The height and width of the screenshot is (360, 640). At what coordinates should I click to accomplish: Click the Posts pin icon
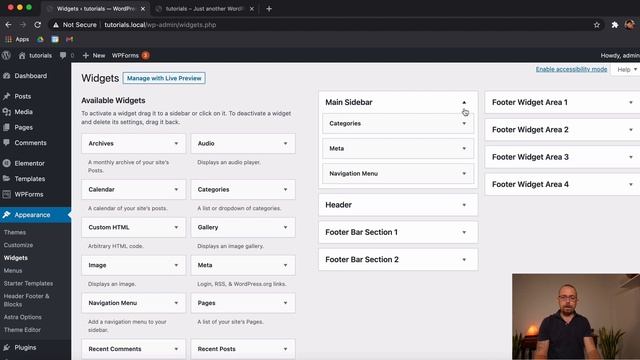click(x=7, y=96)
